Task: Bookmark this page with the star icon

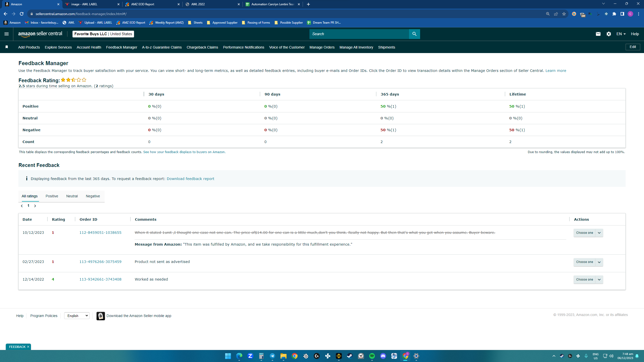Action: pos(564,14)
